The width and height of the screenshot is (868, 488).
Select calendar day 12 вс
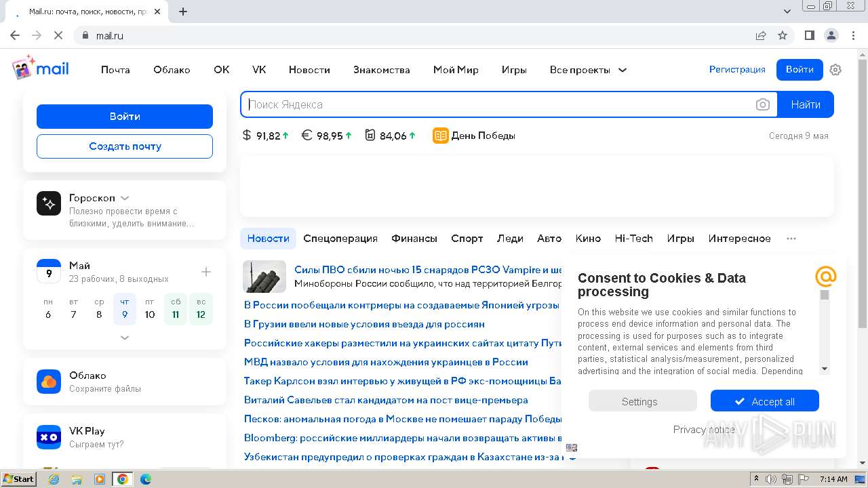click(x=201, y=309)
